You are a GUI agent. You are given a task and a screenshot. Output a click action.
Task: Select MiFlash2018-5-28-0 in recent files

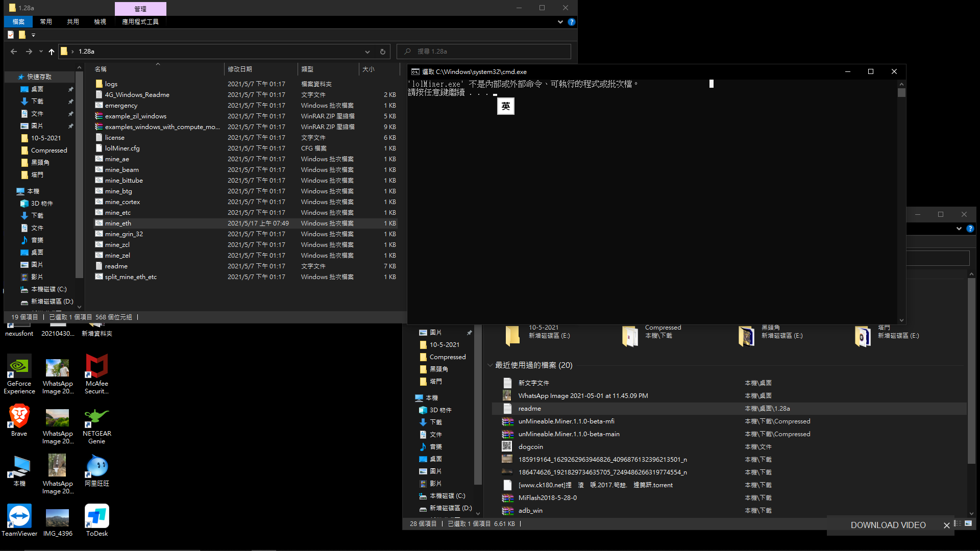pos(547,498)
